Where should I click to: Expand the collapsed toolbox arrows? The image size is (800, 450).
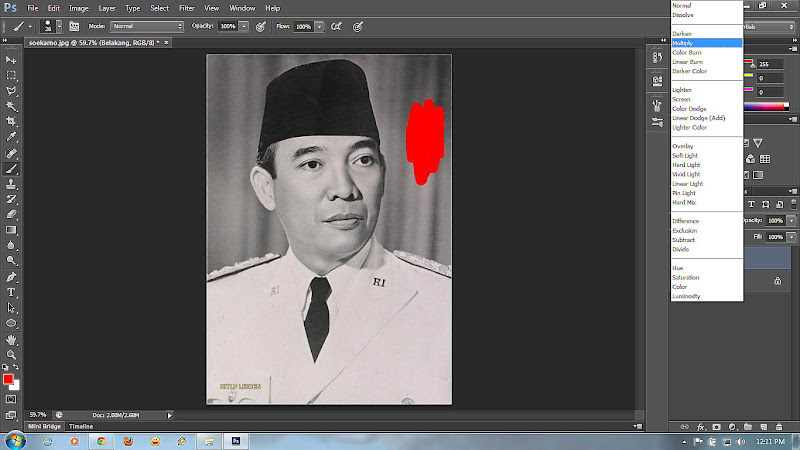point(5,40)
